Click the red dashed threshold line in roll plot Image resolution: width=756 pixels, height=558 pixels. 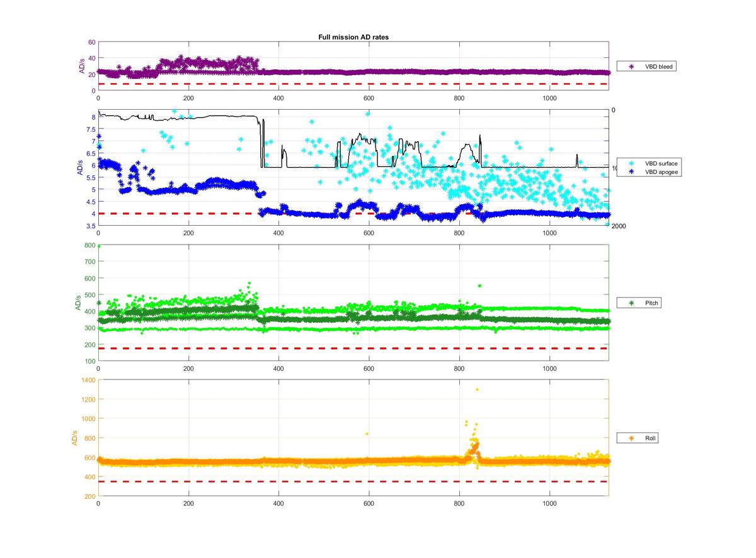point(353,482)
